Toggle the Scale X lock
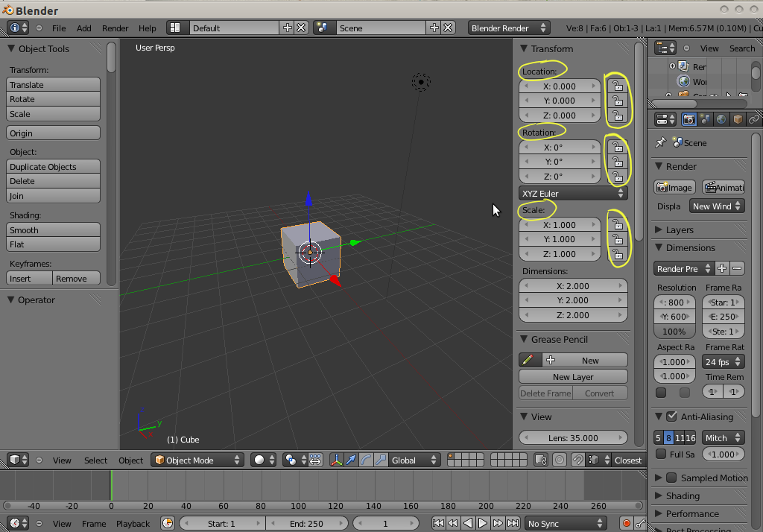 [x=618, y=225]
